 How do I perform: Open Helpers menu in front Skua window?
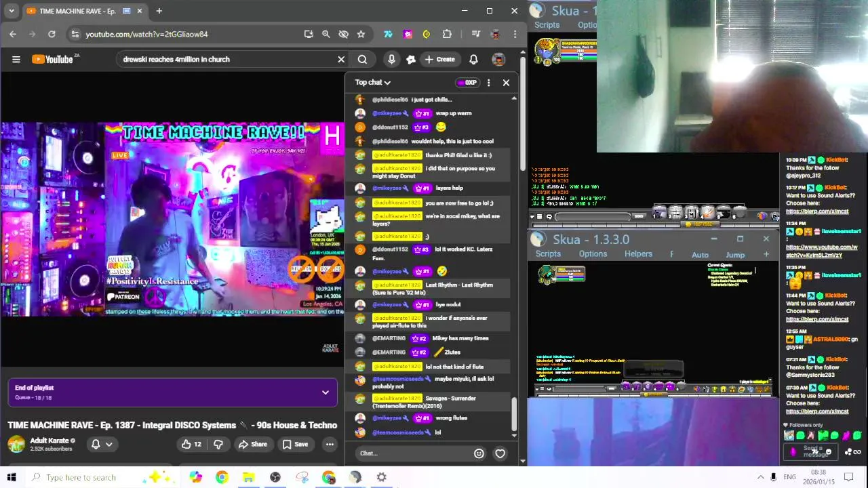638,254
